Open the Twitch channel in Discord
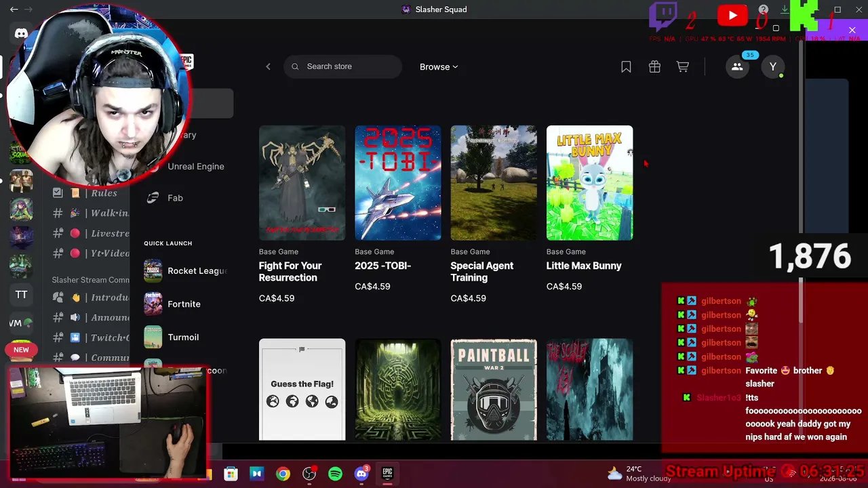Image resolution: width=868 pixels, height=488 pixels. 91,338
